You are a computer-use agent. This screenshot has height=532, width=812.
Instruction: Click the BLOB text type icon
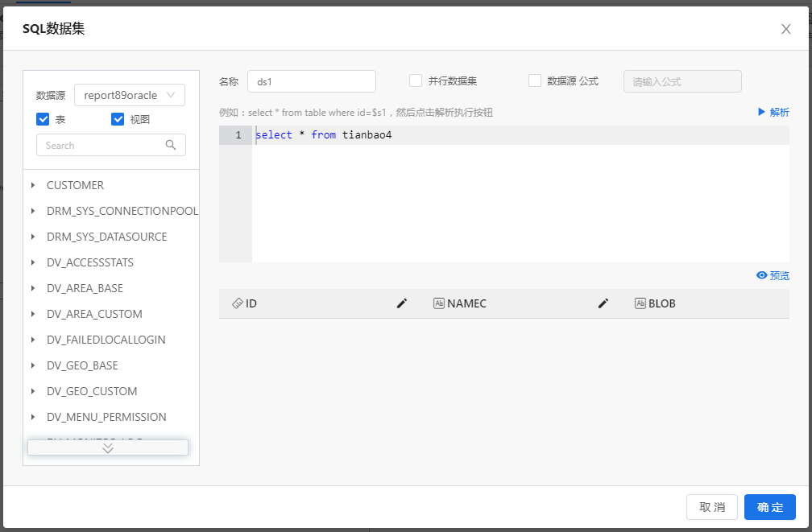tap(640, 303)
